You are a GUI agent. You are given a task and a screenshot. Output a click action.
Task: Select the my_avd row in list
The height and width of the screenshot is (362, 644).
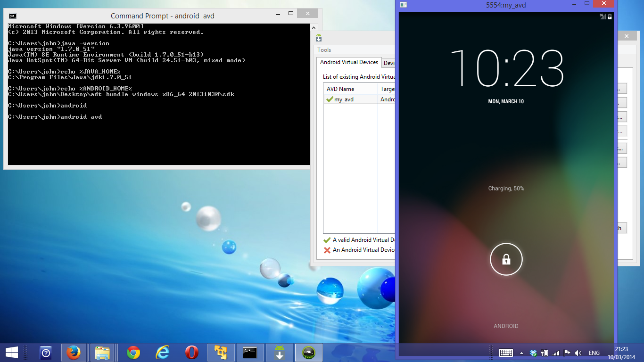click(x=360, y=99)
